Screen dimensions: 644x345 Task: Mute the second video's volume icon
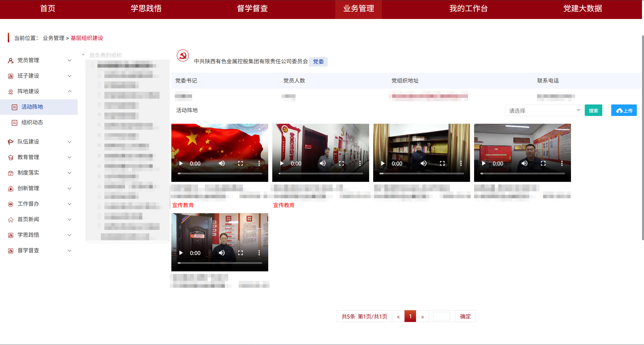[x=323, y=163]
